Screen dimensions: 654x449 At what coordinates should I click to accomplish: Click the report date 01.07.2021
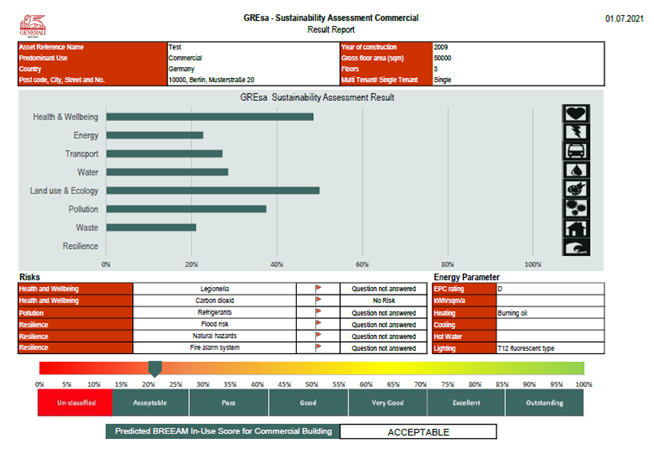pyautogui.click(x=624, y=19)
